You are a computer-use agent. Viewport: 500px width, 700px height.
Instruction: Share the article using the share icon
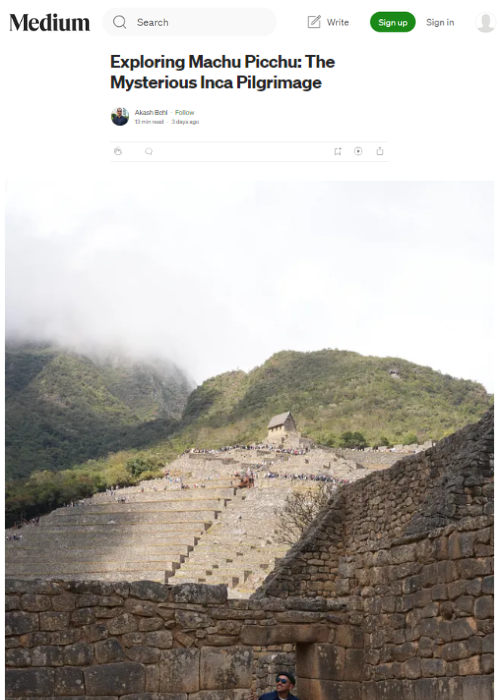point(379,151)
